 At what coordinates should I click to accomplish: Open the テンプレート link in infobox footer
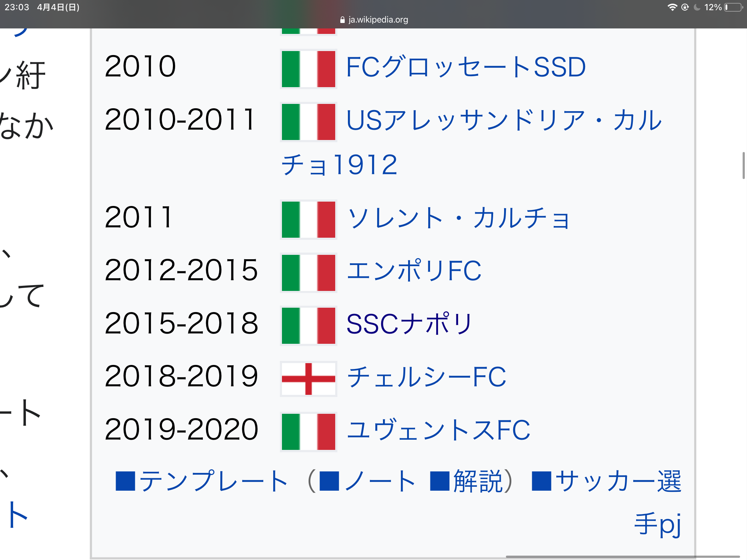[213, 481]
